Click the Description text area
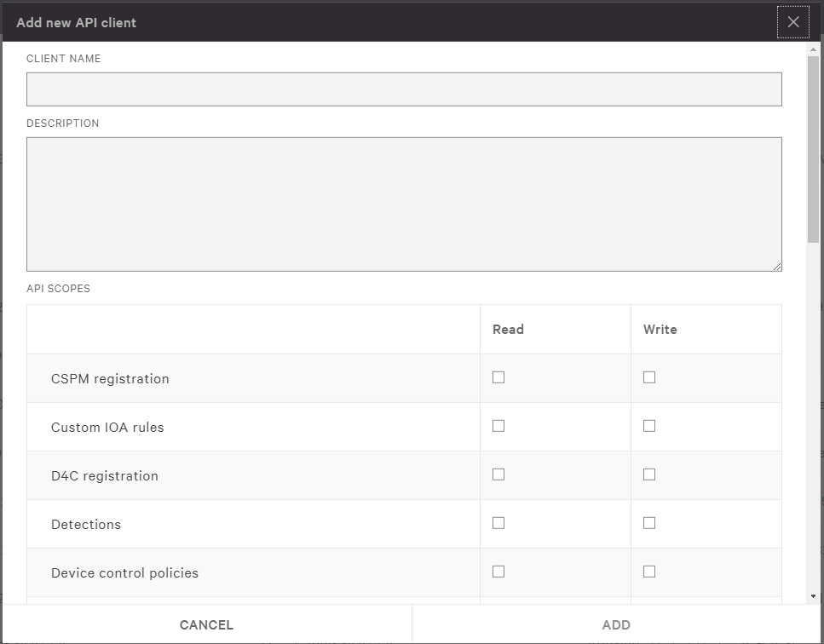 (404, 204)
